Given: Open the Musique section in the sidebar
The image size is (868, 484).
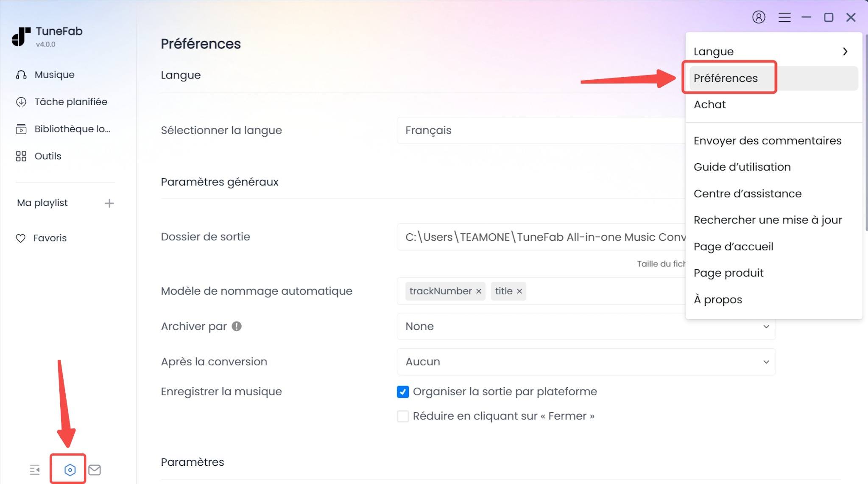Looking at the screenshot, I should pos(53,74).
